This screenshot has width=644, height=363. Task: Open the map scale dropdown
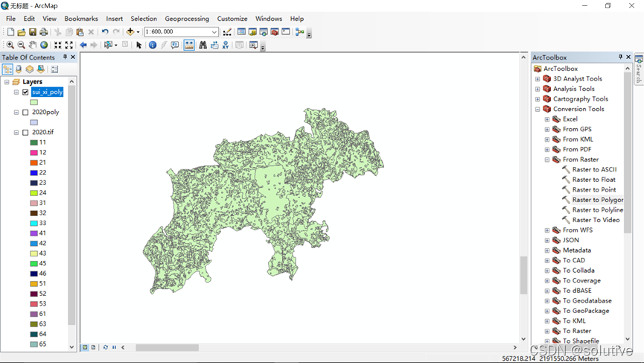click(x=214, y=32)
